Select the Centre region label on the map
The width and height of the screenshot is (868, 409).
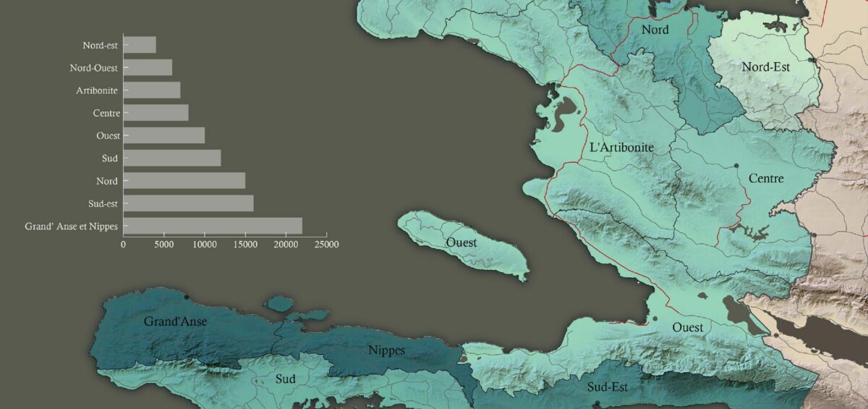click(766, 178)
